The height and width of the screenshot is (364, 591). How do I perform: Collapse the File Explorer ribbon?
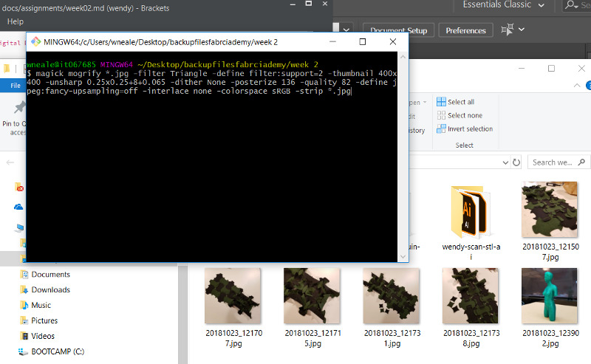coord(577,86)
